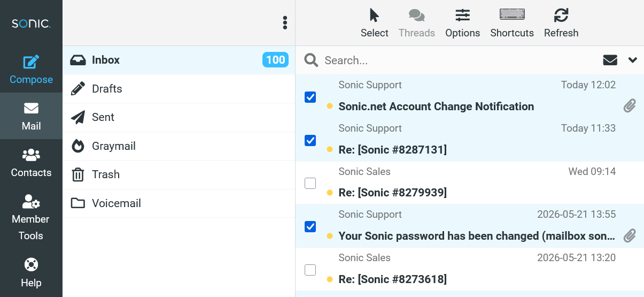Click the Today 12:02 timestamp

(588, 85)
